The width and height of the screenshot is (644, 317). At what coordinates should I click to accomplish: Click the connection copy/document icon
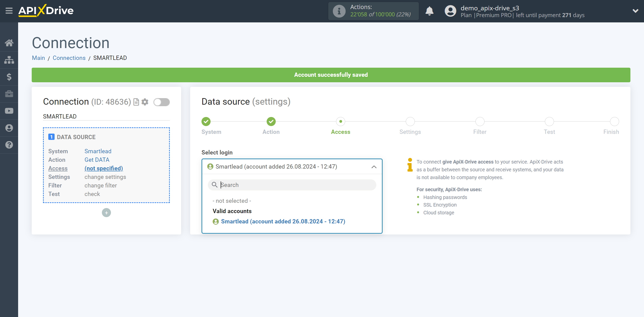pos(136,102)
